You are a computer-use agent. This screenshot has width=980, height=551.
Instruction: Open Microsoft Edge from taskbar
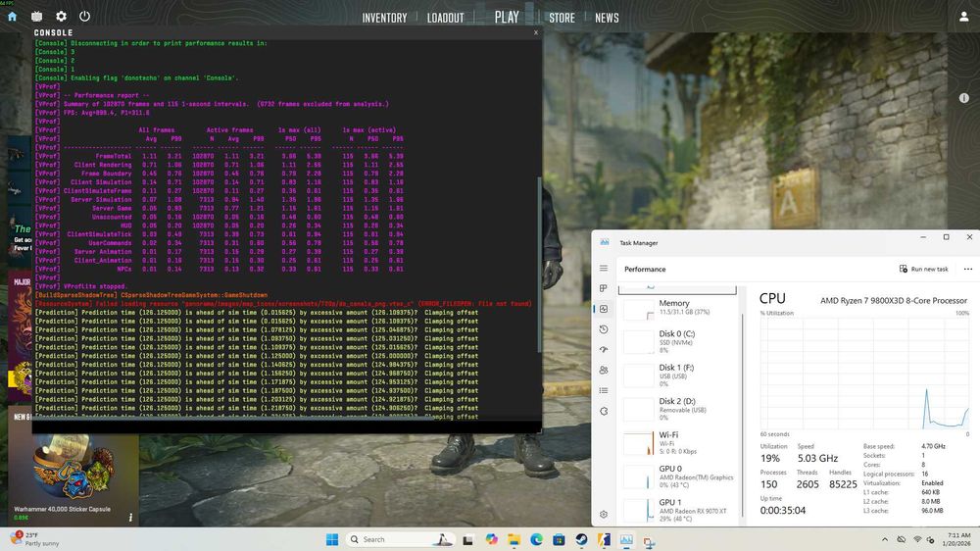coord(536,539)
